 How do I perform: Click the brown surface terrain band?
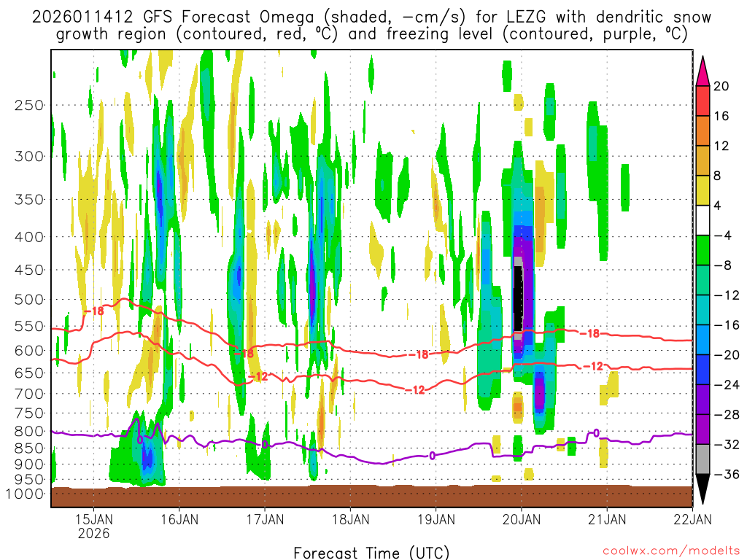coord(371,497)
